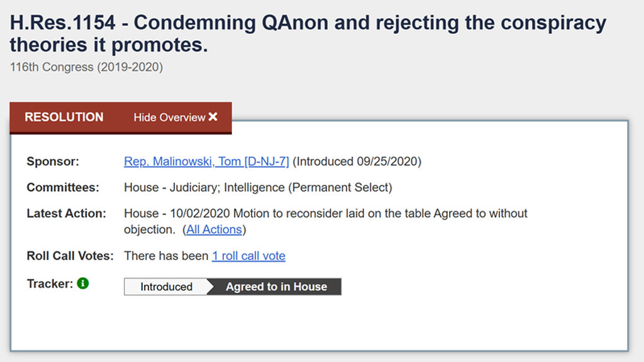This screenshot has width=644, height=362.
Task: Click the Tracker: field label
Action: 50,283
